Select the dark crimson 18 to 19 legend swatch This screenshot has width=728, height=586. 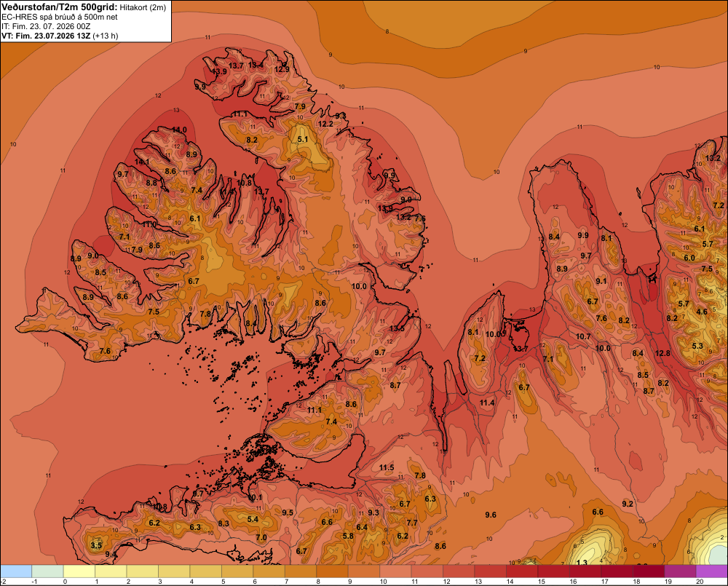click(649, 571)
